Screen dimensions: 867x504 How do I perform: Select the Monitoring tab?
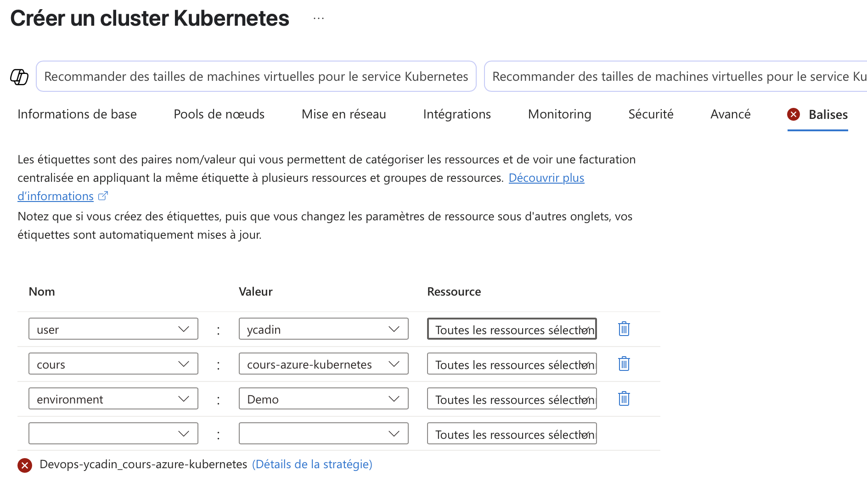[x=559, y=114]
